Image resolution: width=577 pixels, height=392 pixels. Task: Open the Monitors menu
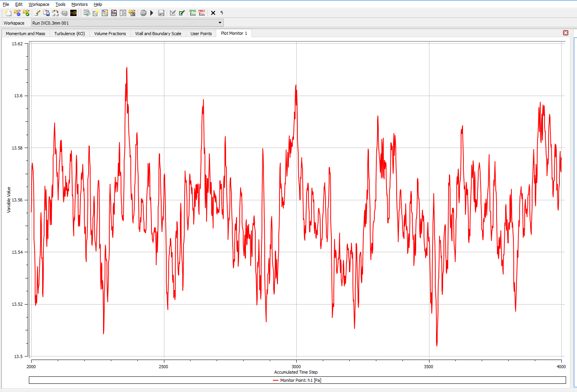pyautogui.click(x=79, y=4)
